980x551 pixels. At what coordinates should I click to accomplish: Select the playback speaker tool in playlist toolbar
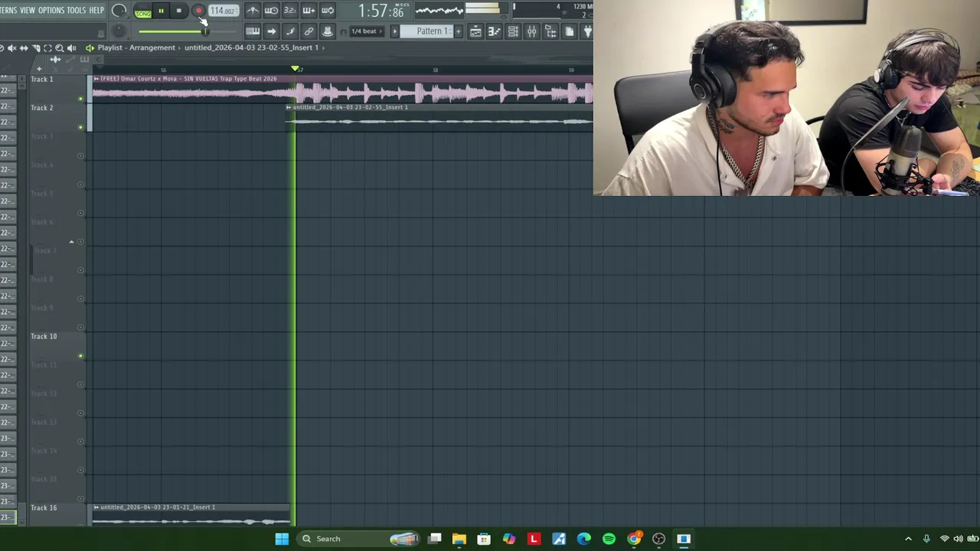[x=71, y=48]
